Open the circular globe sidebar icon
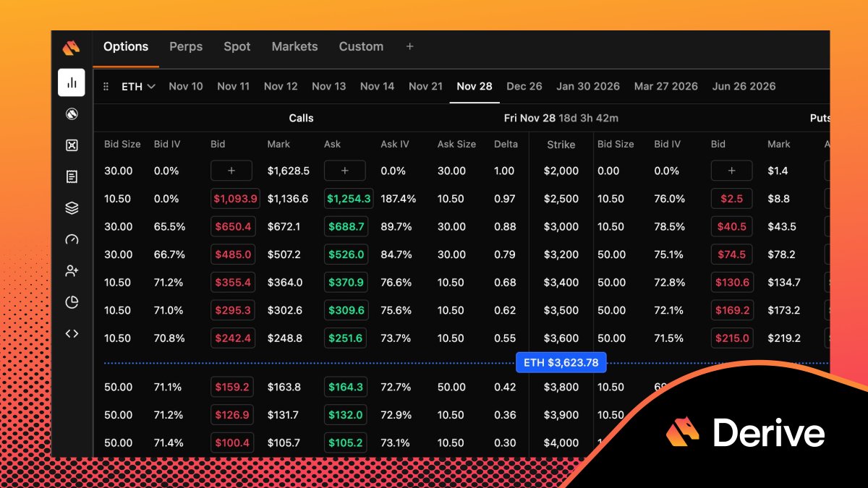The image size is (868, 488). pyautogui.click(x=72, y=114)
